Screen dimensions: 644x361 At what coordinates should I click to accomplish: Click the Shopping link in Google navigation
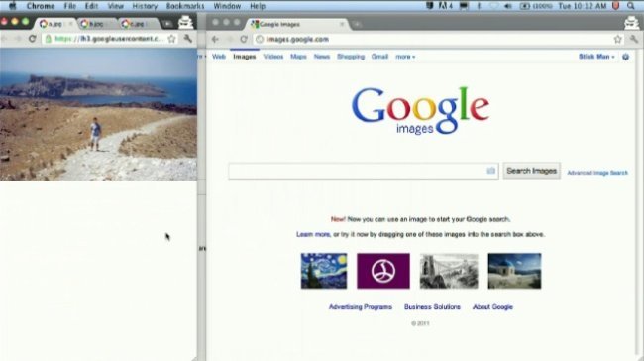coord(351,57)
